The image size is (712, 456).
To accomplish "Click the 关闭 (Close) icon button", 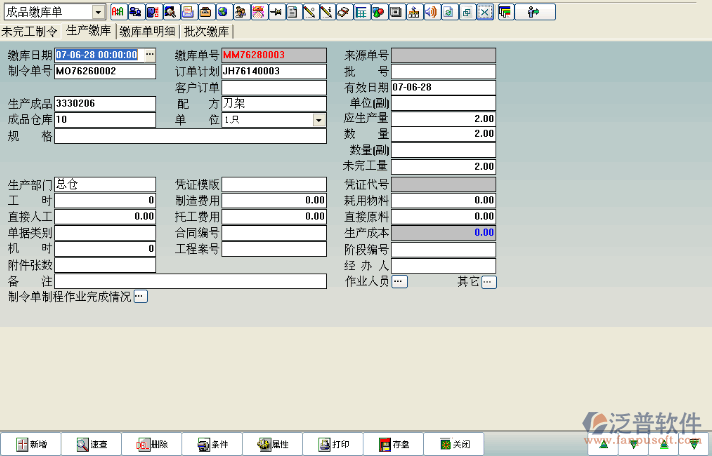I will click(x=453, y=444).
